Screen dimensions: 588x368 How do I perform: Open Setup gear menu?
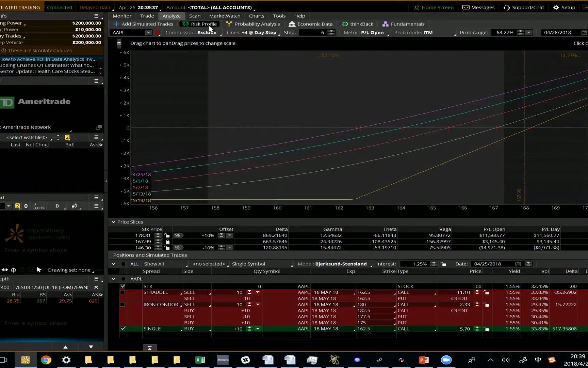564,7
